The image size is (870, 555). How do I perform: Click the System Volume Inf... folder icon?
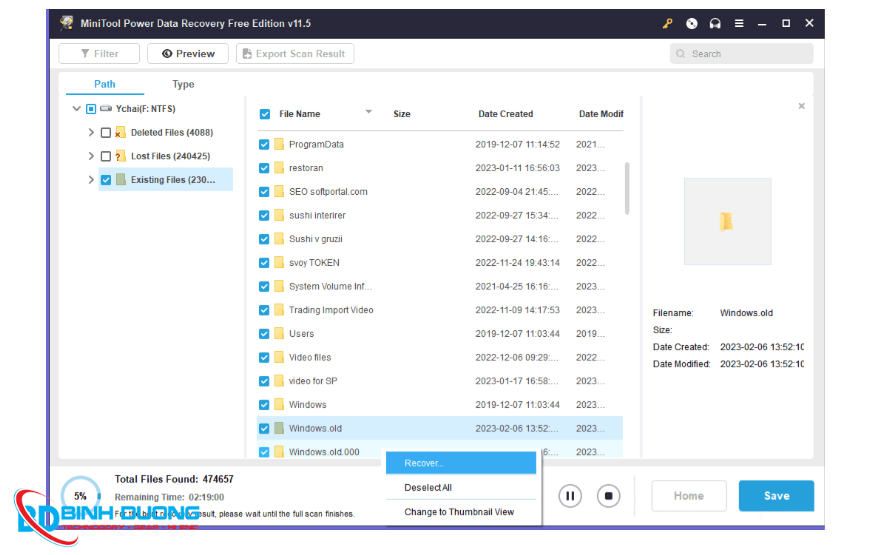pyautogui.click(x=279, y=286)
